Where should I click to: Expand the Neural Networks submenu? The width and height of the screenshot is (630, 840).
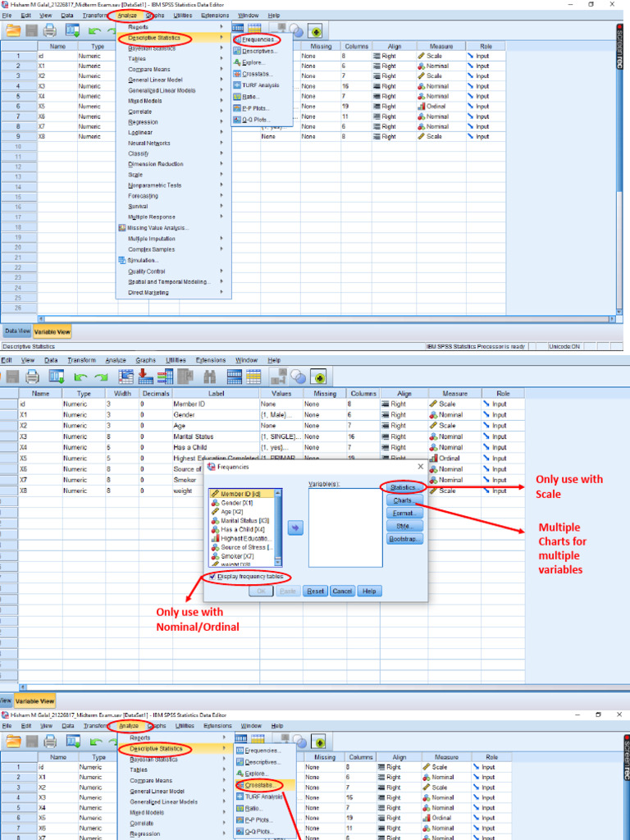174,143
